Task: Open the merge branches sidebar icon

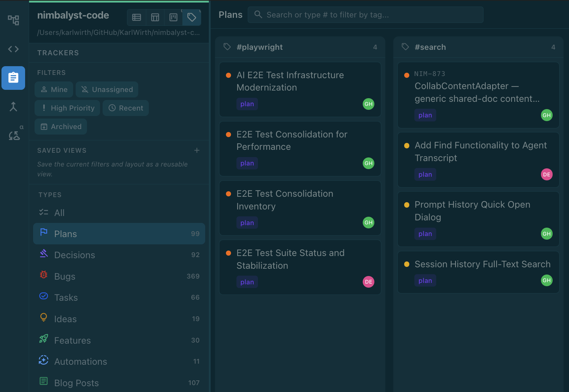Action: coord(13,107)
